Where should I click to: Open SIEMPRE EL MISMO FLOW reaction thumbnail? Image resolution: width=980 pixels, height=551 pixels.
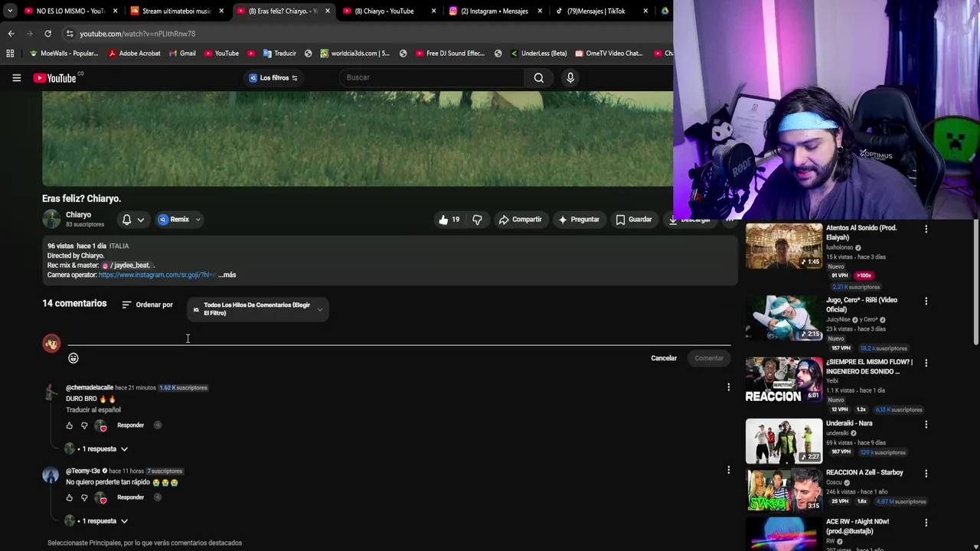tap(784, 380)
